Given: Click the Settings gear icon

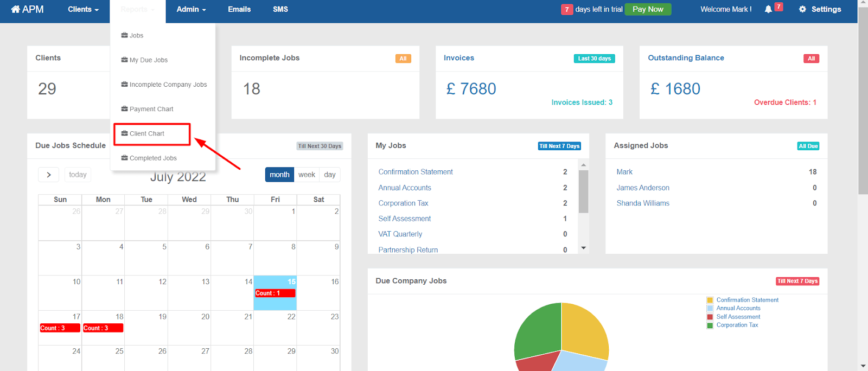Looking at the screenshot, I should pyautogui.click(x=802, y=9).
